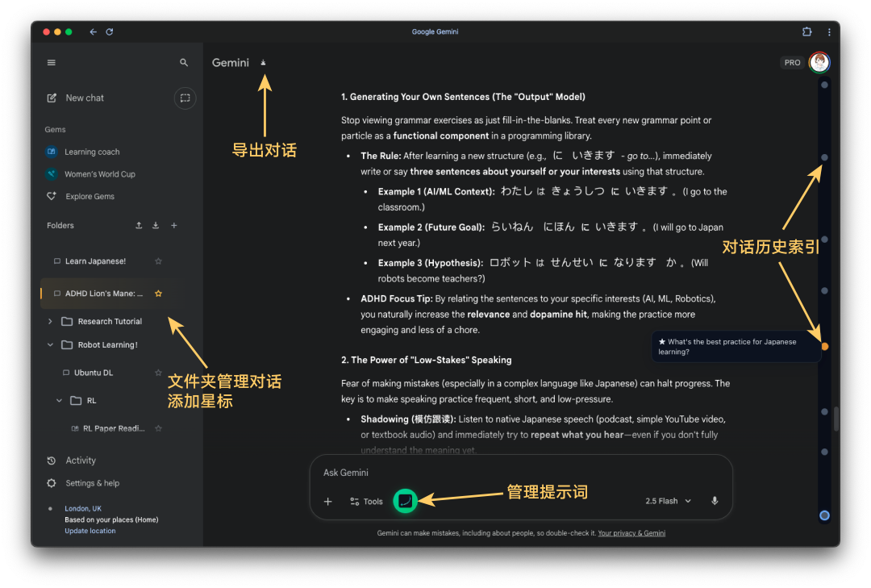Open Your privacy & Gemini link
This screenshot has height=588, width=871.
631,533
